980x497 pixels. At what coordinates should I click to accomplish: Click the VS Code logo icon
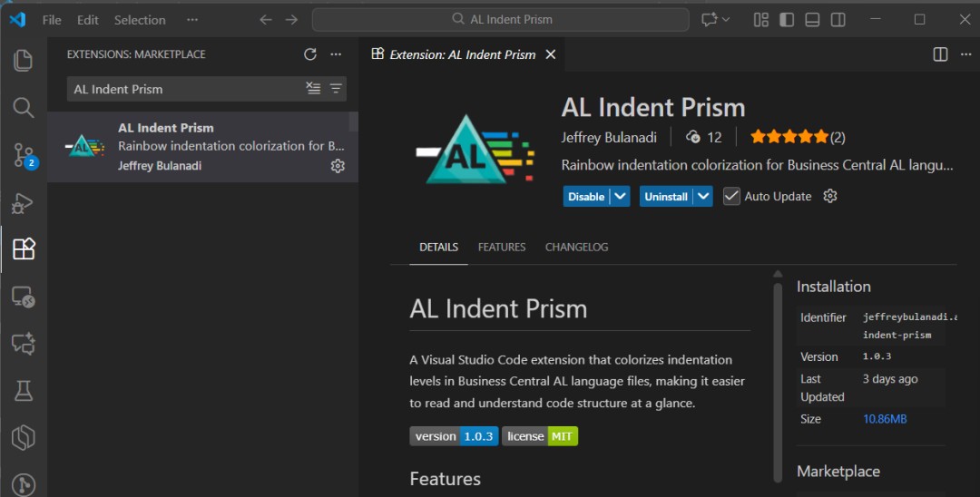(x=17, y=19)
